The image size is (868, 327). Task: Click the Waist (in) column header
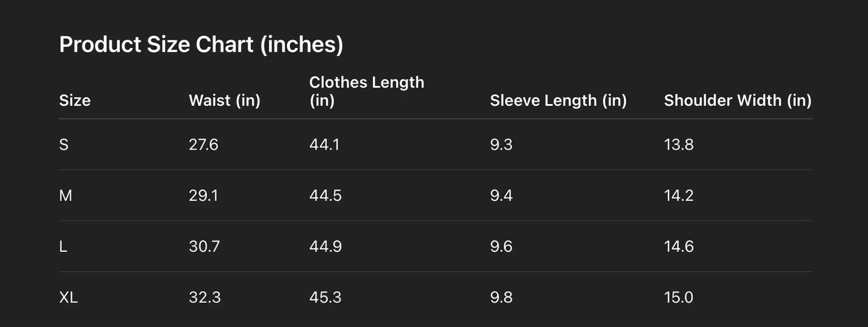coord(224,100)
